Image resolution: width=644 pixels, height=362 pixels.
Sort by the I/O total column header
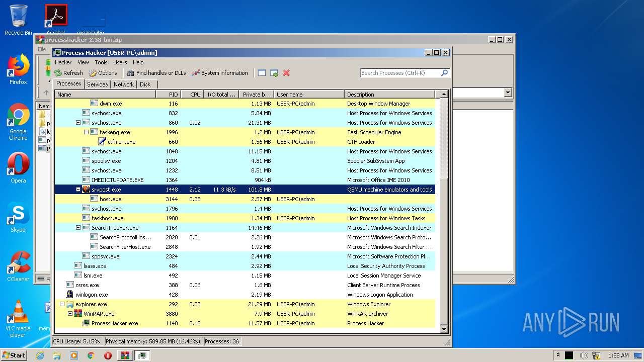[x=221, y=94]
